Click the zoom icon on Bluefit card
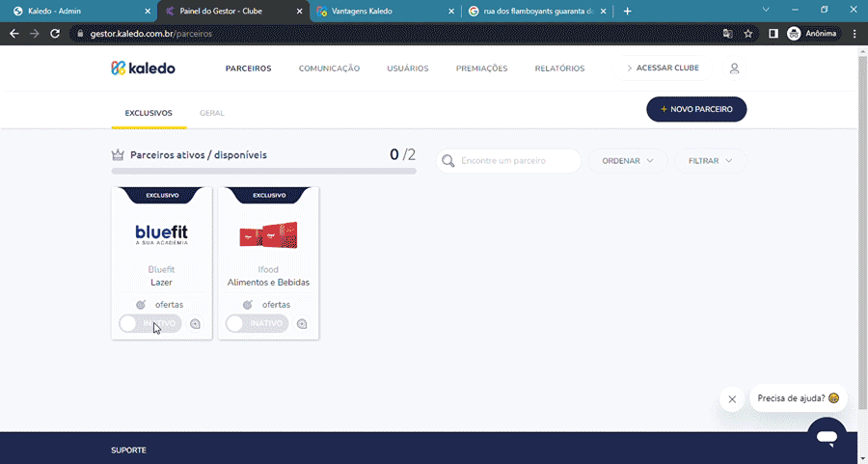Screen dimensions: 868x464 click(195, 324)
